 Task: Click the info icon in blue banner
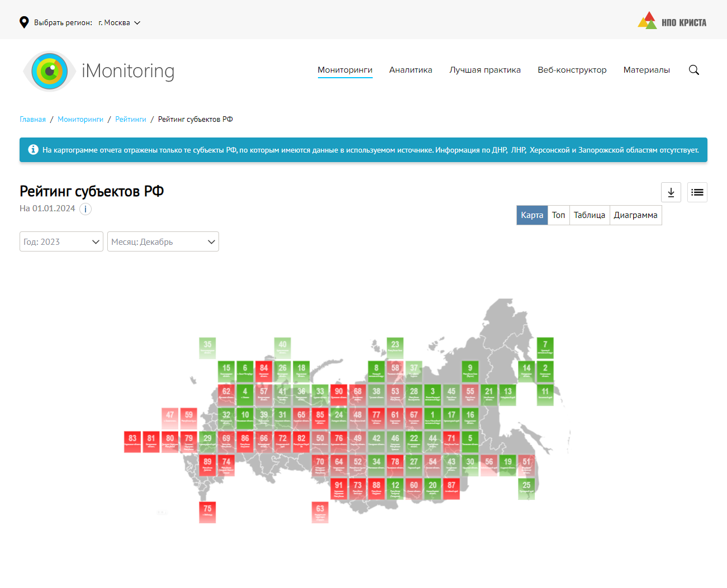[x=34, y=150]
